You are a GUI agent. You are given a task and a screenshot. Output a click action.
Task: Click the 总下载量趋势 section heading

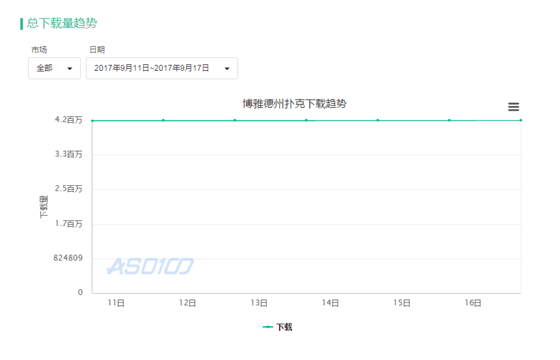pyautogui.click(x=62, y=23)
